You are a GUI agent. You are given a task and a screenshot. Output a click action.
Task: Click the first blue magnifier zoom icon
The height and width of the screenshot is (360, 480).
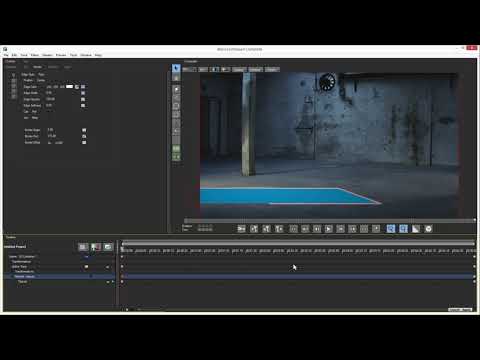[x=391, y=229]
